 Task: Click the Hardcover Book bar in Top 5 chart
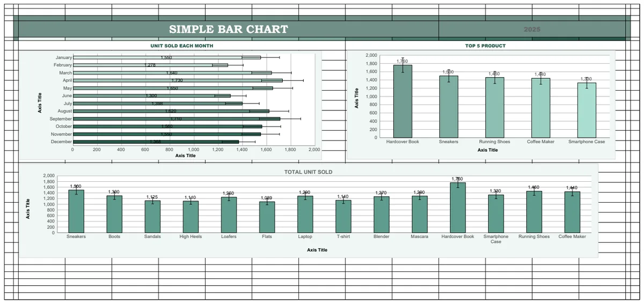(x=402, y=101)
